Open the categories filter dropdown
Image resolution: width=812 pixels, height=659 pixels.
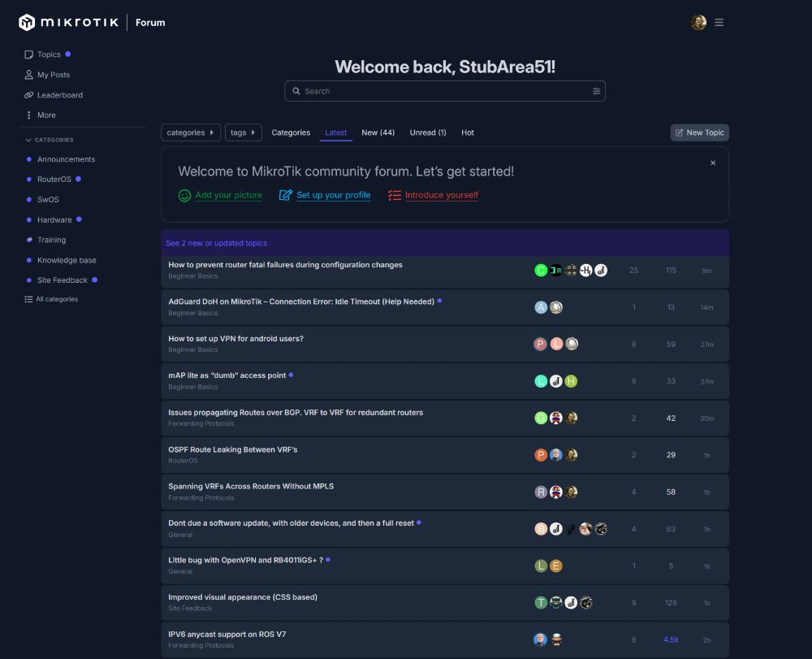[191, 132]
